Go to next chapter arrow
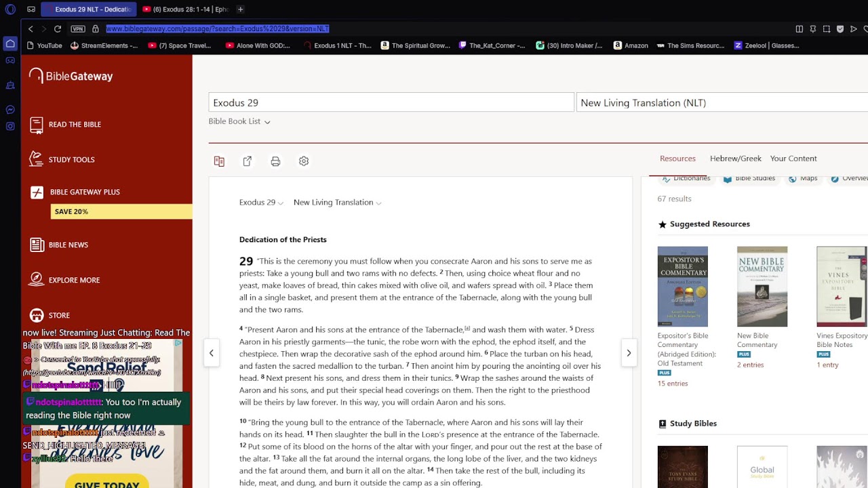The height and width of the screenshot is (488, 868). pyautogui.click(x=629, y=353)
